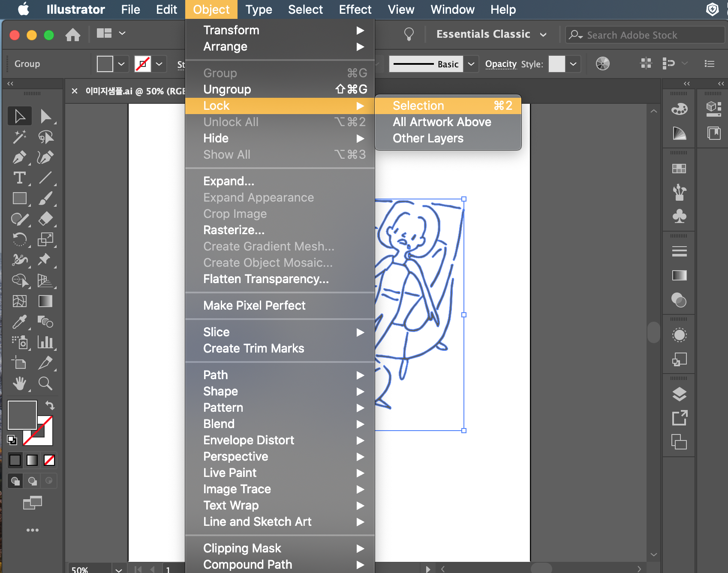
Task: Change screen mode icon
Action: pos(32,503)
